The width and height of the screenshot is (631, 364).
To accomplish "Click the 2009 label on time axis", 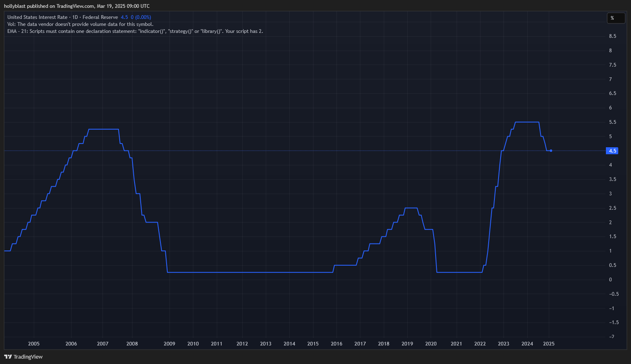I will [169, 344].
